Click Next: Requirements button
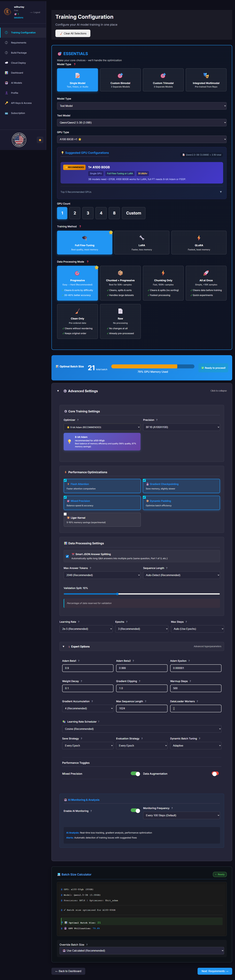235x980 pixels. pos(215,971)
